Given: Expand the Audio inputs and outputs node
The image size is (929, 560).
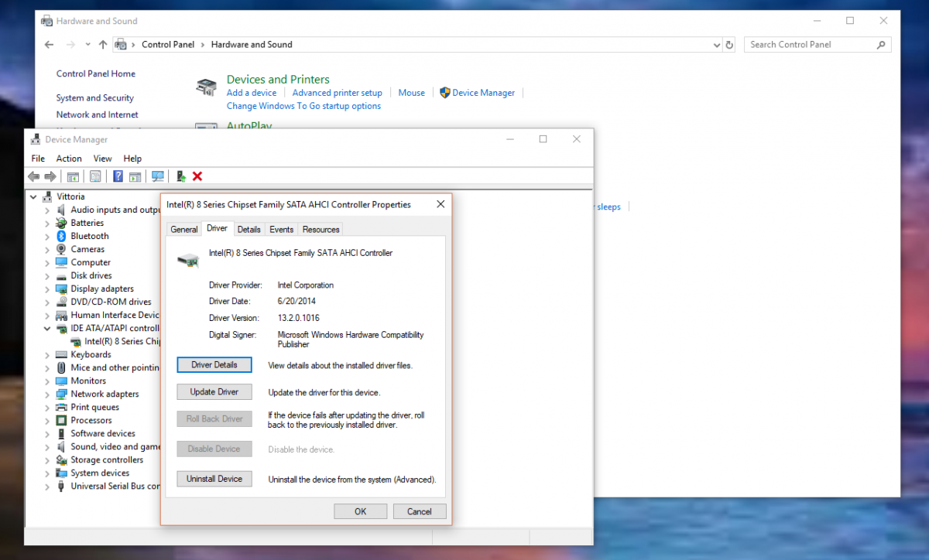Looking at the screenshot, I should 47,210.
